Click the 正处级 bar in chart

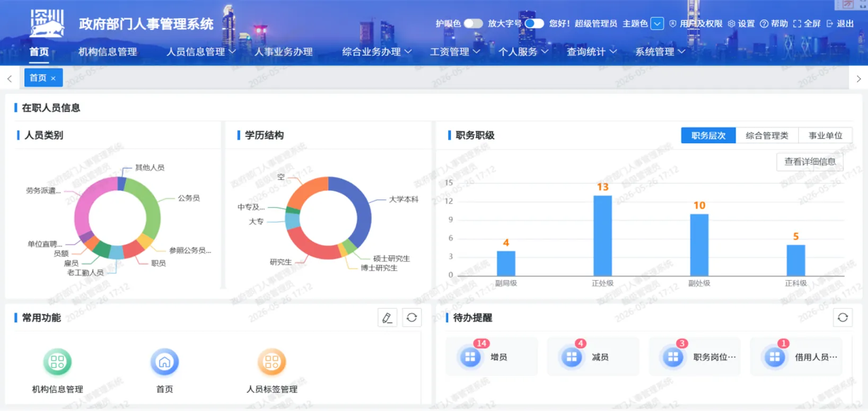coord(602,235)
